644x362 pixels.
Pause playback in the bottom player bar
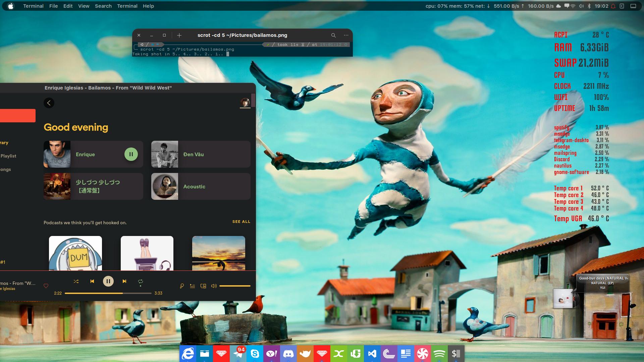108,282
